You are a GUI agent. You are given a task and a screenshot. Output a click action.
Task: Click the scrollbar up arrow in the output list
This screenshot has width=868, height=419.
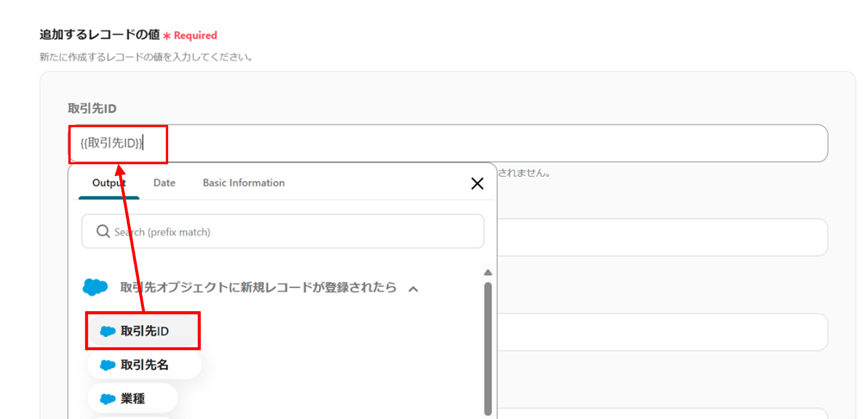488,273
